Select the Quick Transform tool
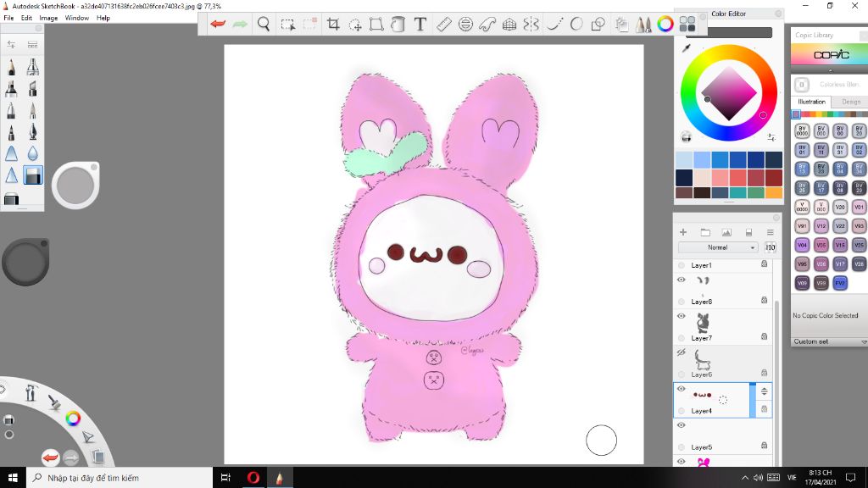Image resolution: width=868 pixels, height=488 pixels. [x=355, y=25]
